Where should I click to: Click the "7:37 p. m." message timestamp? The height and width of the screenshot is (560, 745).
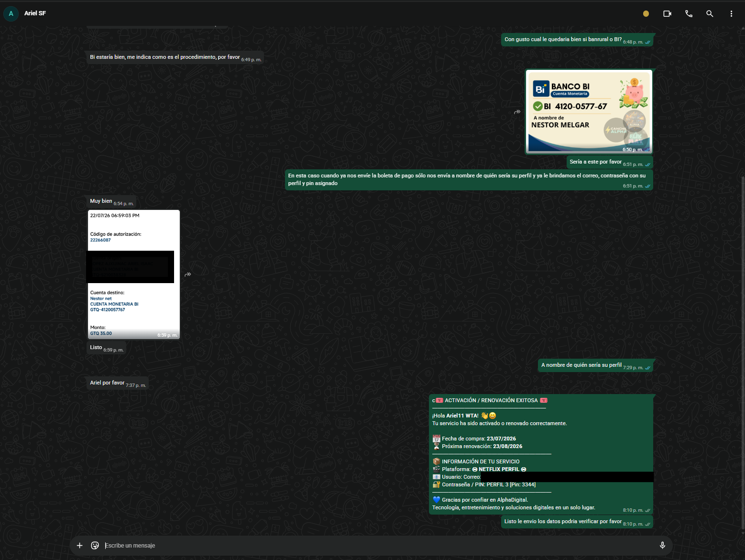[136, 385]
